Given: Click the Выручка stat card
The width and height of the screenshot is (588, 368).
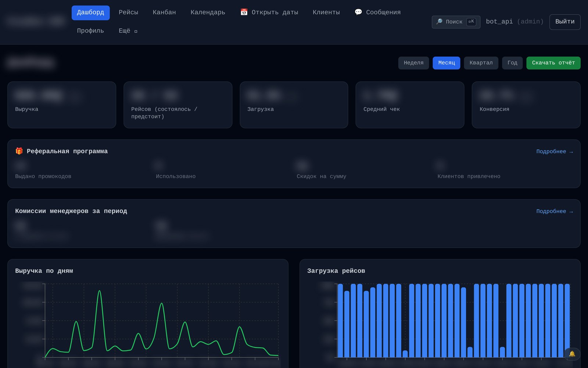Looking at the screenshot, I should 62,105.
